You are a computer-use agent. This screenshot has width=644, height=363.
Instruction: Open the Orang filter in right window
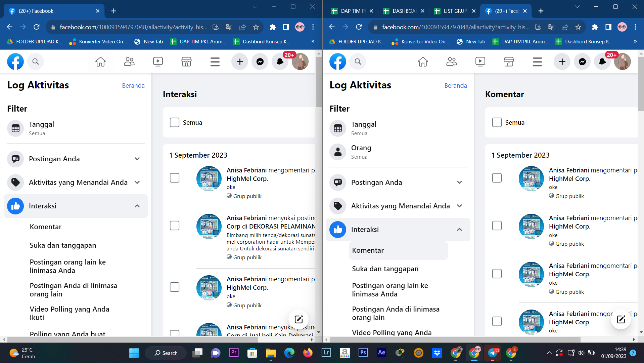pos(398,152)
